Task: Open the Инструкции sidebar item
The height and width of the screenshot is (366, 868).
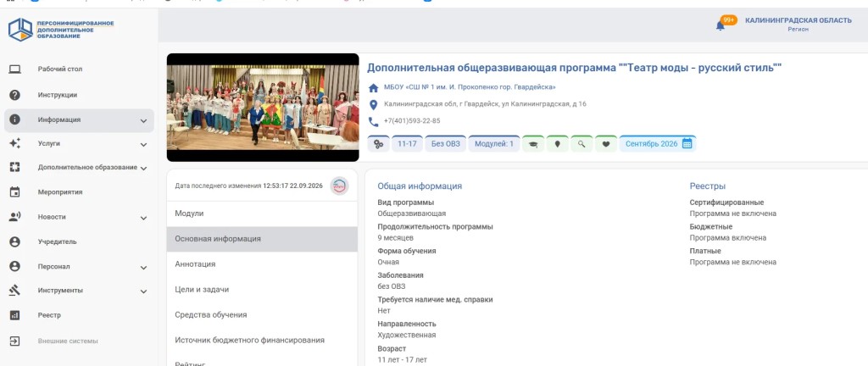Action: point(79,95)
